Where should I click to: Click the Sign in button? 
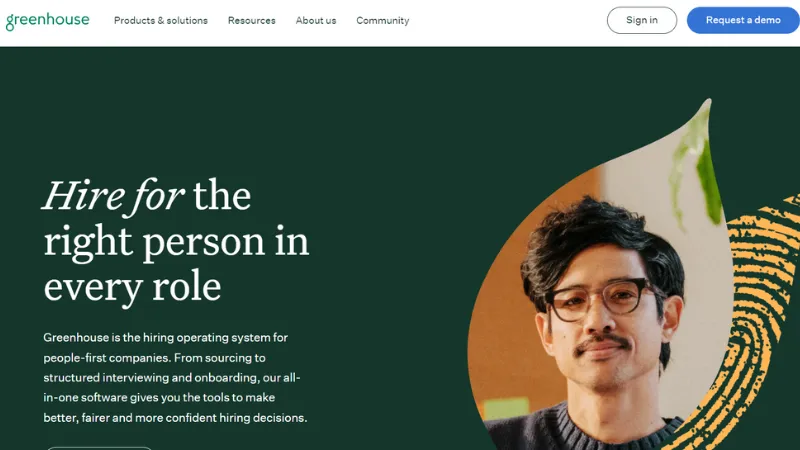tap(642, 20)
